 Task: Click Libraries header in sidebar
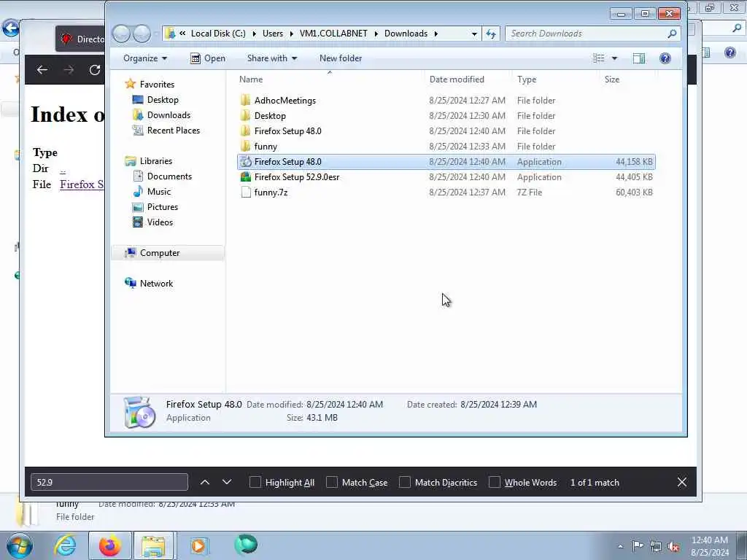pos(156,161)
